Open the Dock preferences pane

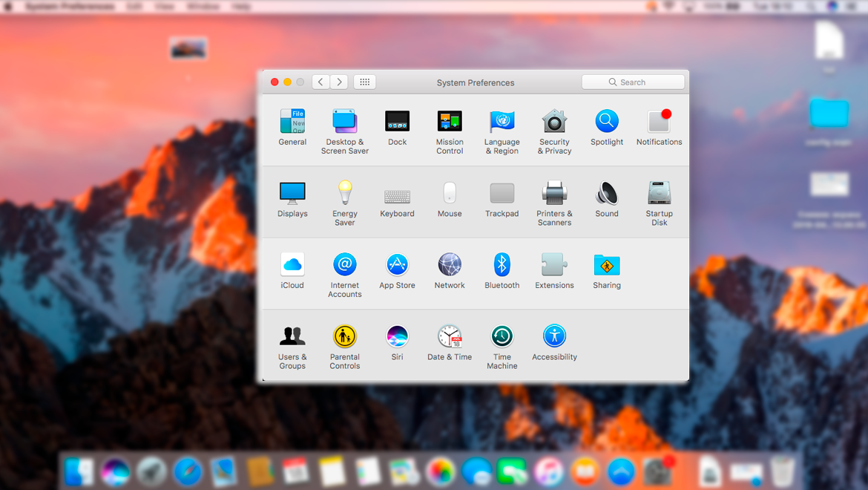click(397, 128)
